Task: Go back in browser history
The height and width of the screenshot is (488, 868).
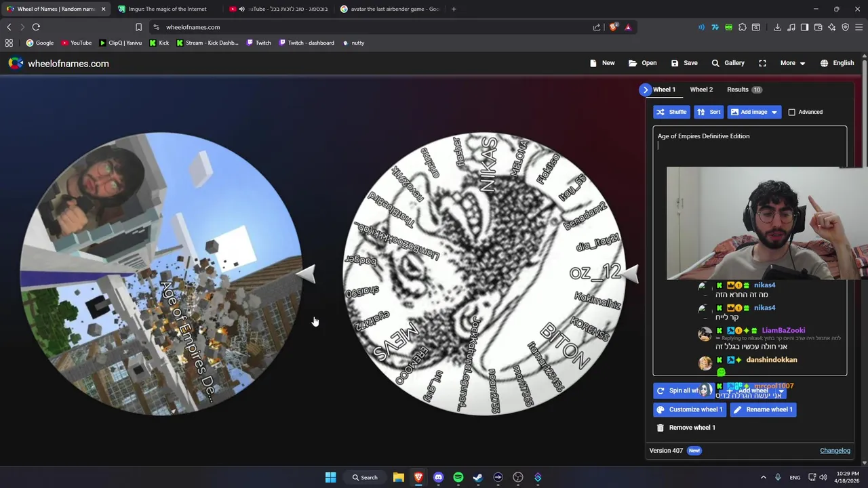Action: point(9,27)
